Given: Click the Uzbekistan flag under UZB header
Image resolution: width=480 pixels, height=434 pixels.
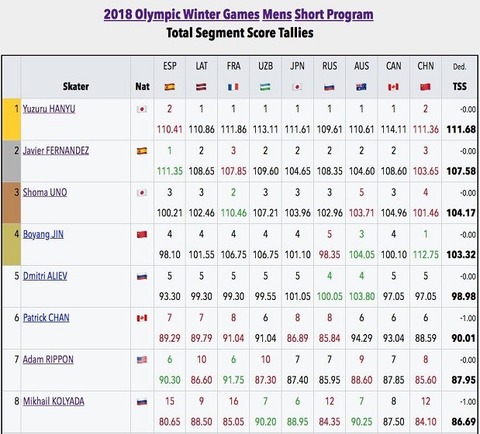Looking at the screenshot, I should 265,87.
